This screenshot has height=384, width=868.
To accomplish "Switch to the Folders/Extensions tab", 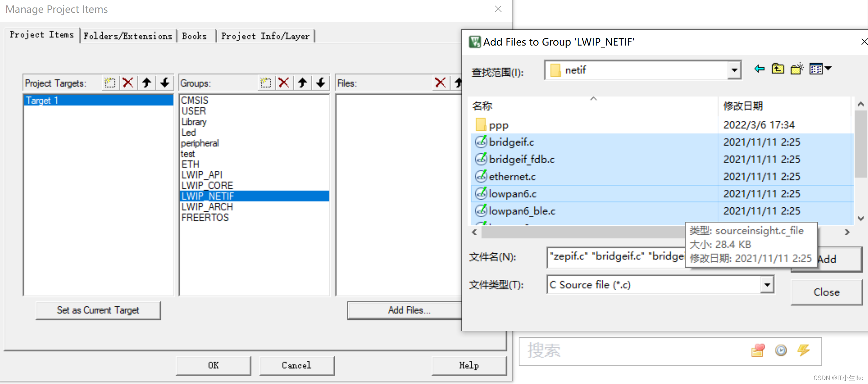I will tap(128, 36).
